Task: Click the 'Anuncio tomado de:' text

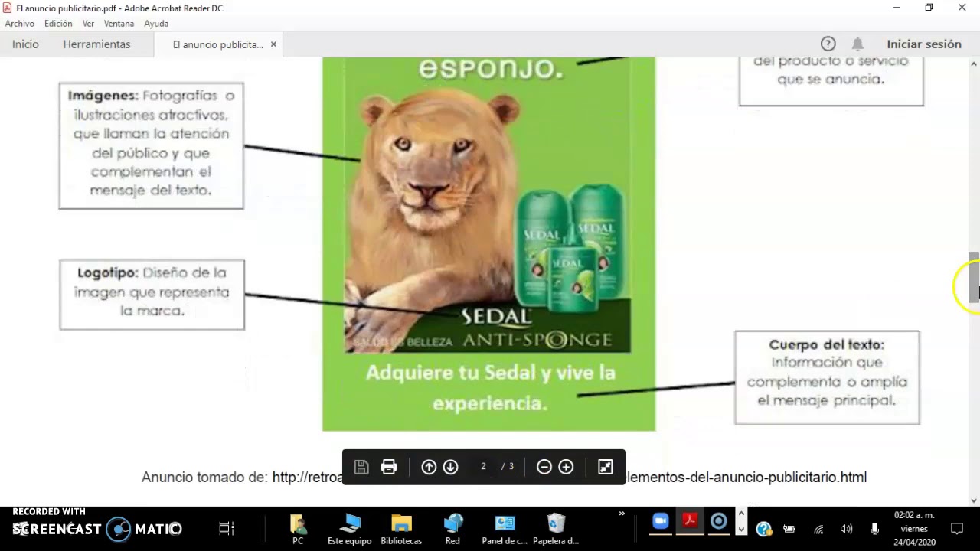Action: pos(204,478)
